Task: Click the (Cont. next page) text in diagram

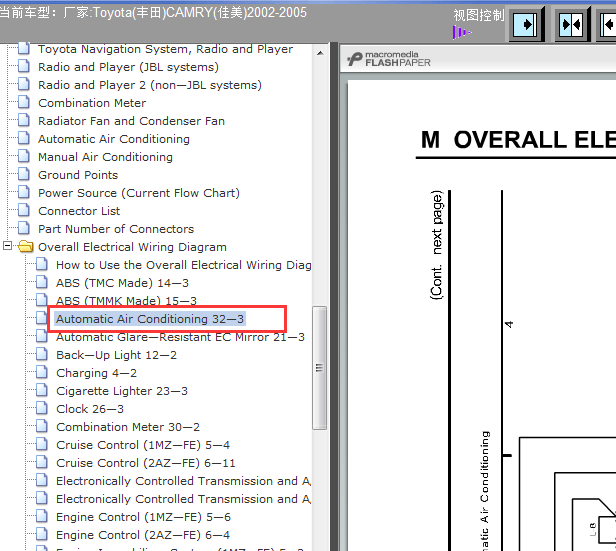Action: click(x=436, y=245)
